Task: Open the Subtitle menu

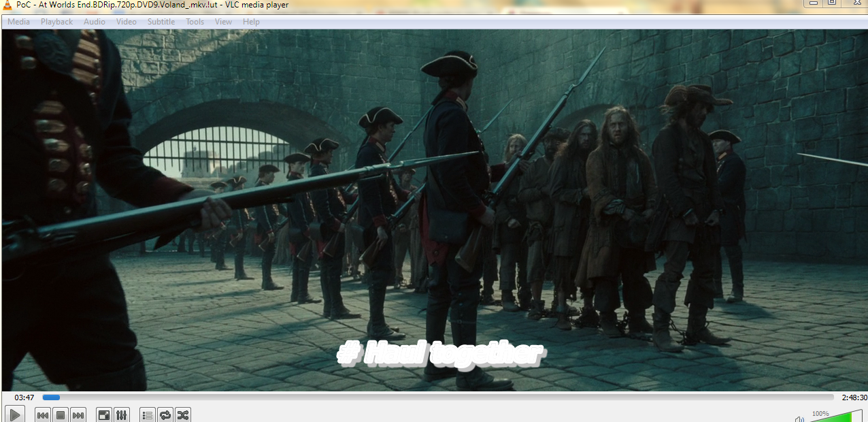Action: coord(161,22)
